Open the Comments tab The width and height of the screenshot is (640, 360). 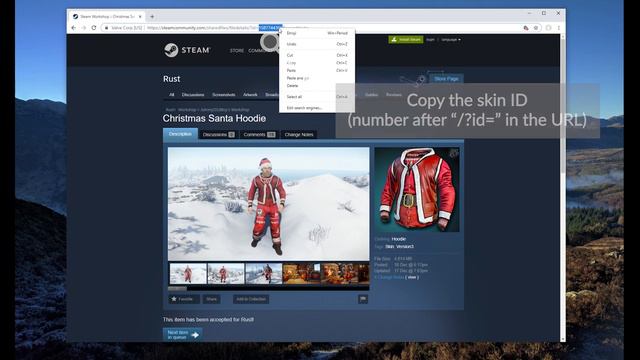click(259, 135)
